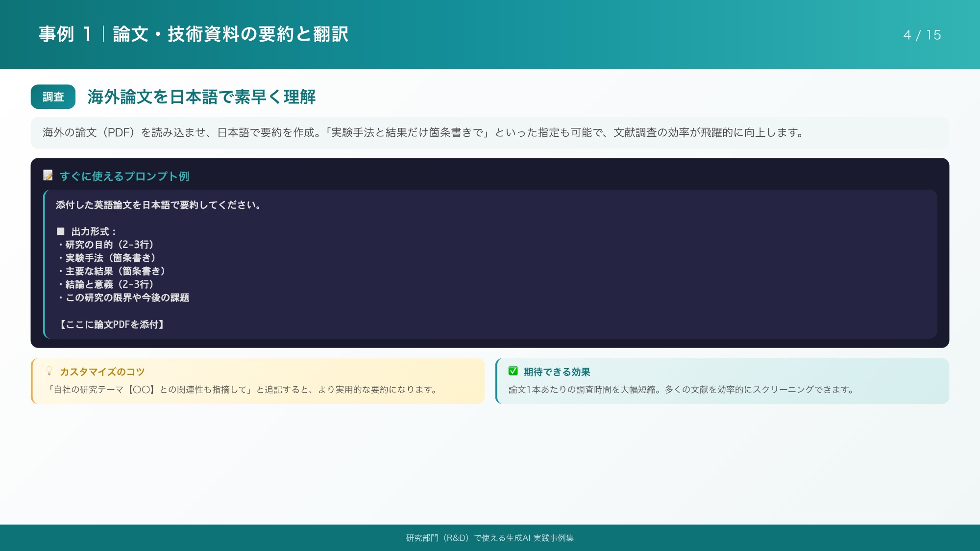Click the heading 期待できる効果
This screenshot has width=980, height=551.
click(557, 372)
